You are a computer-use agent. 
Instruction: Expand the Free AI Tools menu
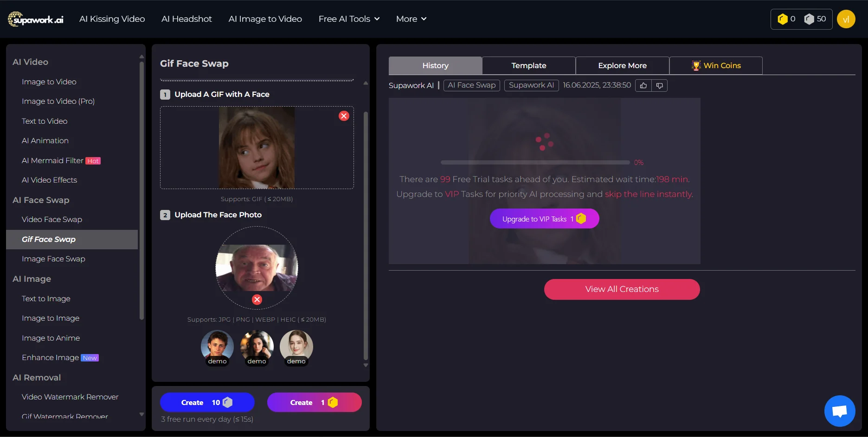tap(349, 19)
